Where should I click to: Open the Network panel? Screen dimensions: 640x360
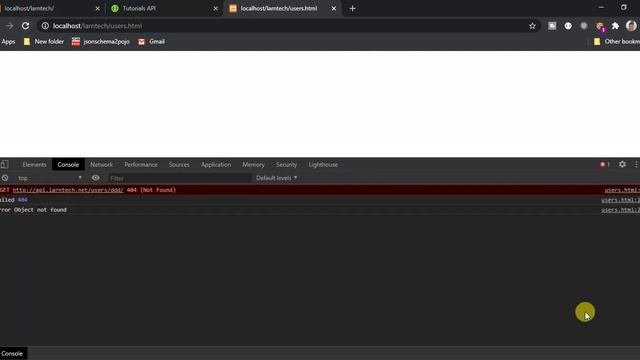[101, 164]
